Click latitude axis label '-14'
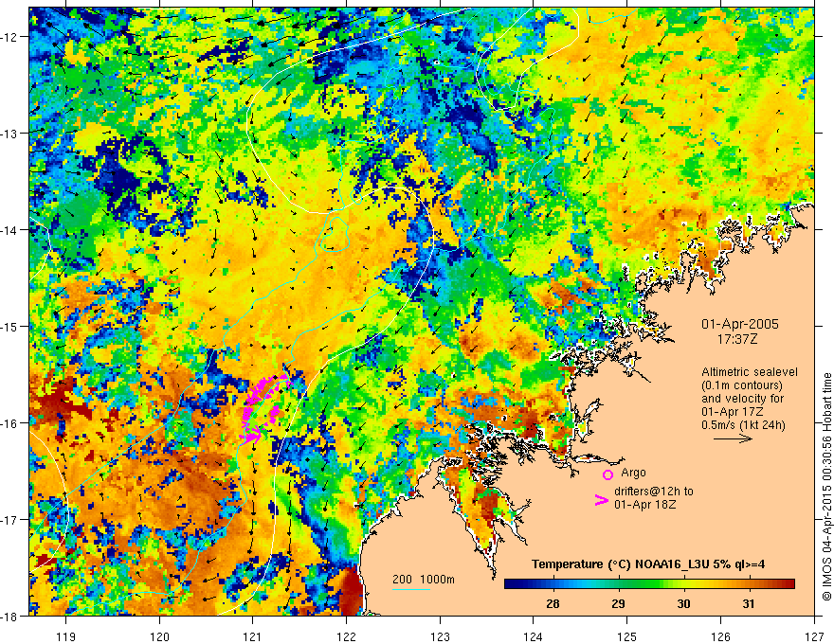The width and height of the screenshot is (834, 644). 10,230
